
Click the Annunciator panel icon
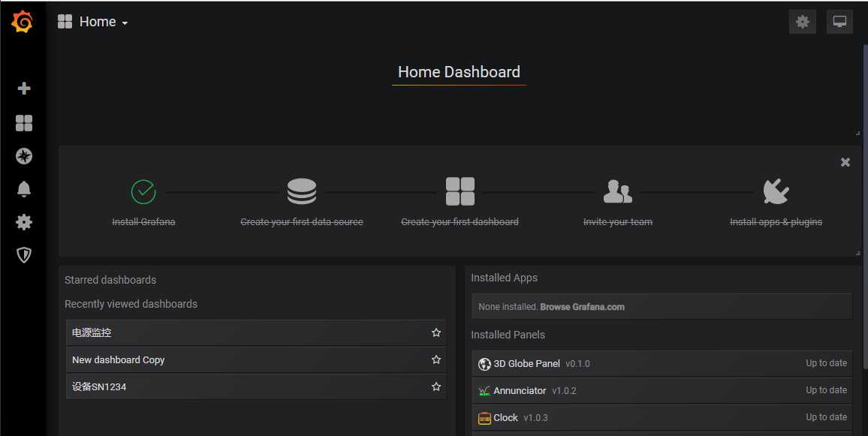click(x=484, y=391)
